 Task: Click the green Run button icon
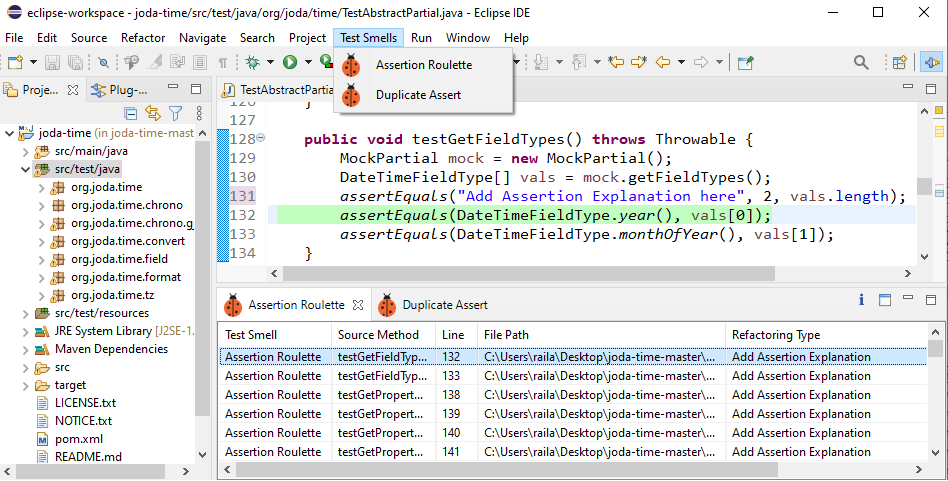[290, 62]
